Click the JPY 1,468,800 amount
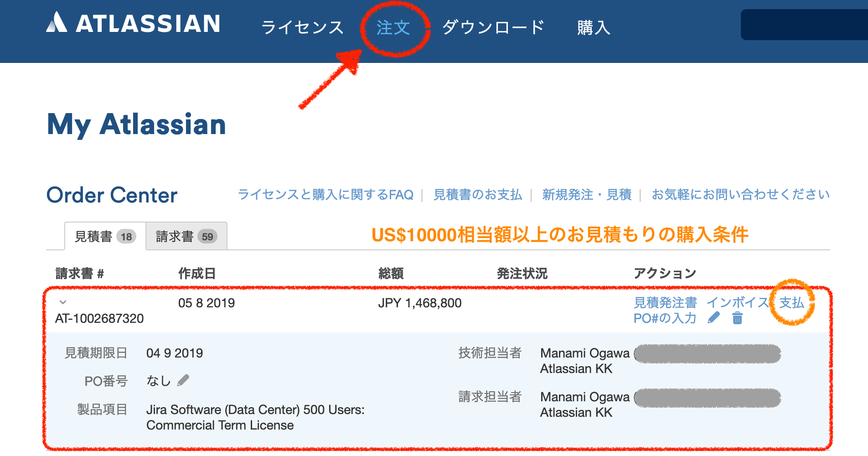Screen dimensions: 868x456 click(x=420, y=303)
